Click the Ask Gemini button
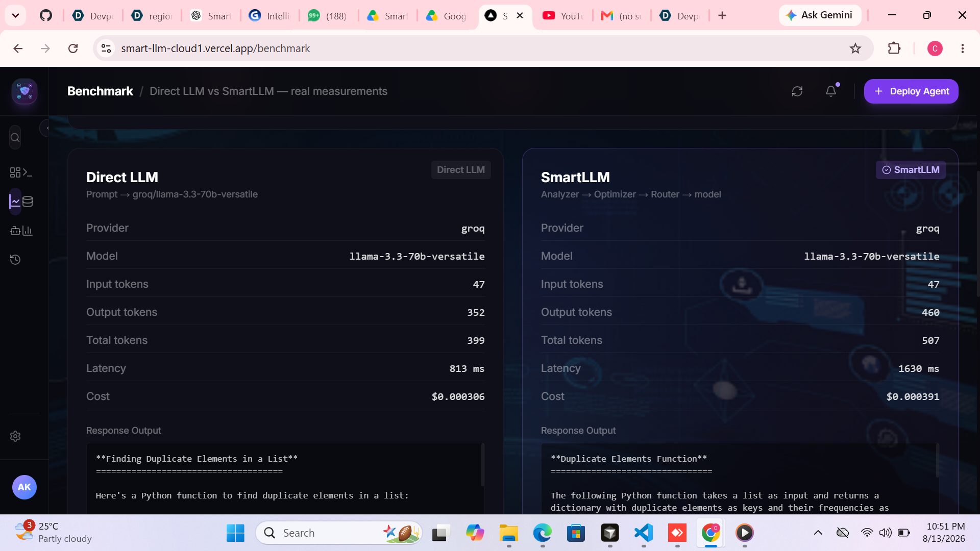The height and width of the screenshot is (551, 980). tap(820, 15)
